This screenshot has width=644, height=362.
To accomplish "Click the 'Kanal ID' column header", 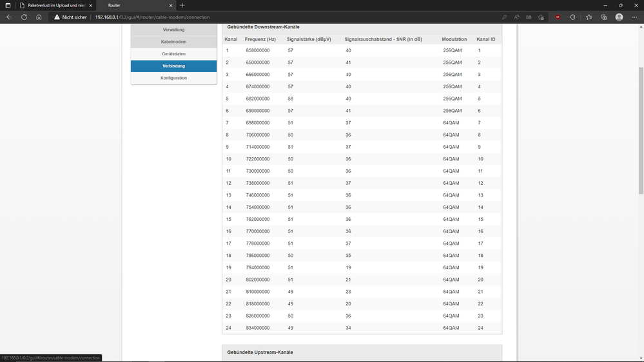I will (486, 39).
